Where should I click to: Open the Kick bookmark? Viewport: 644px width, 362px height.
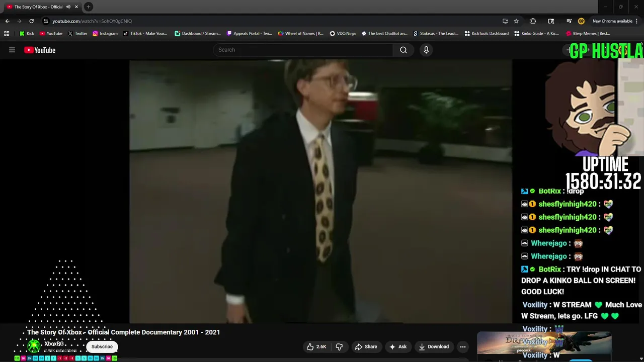tap(27, 34)
